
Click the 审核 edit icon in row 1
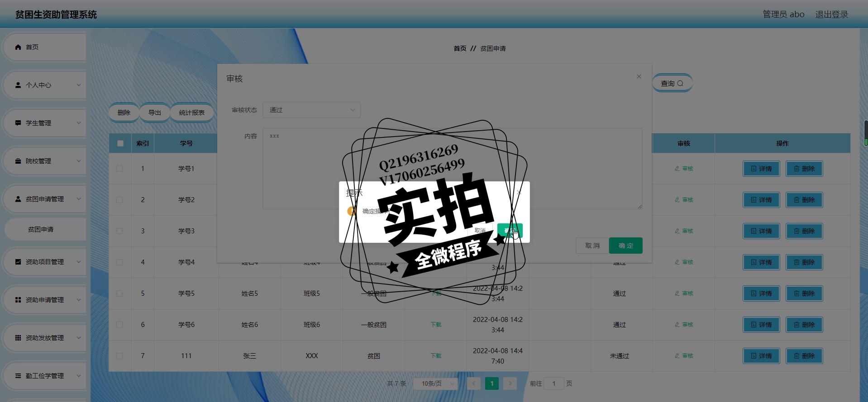(x=684, y=169)
